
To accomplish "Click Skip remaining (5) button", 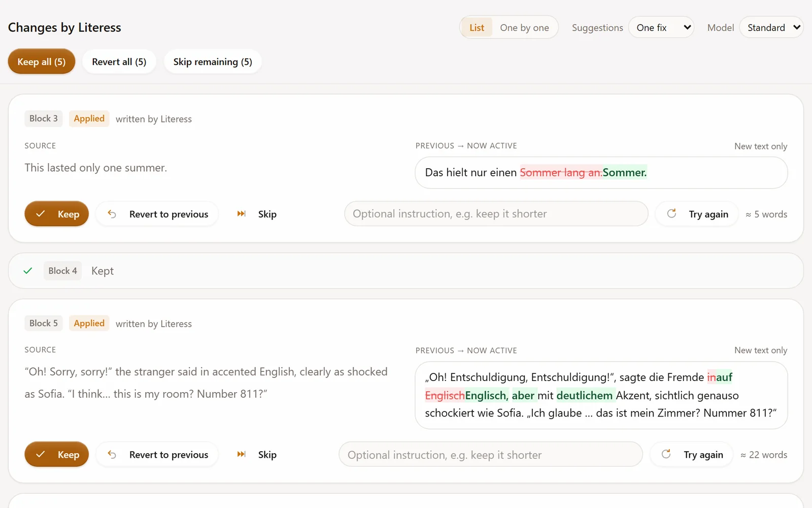I will (x=213, y=61).
